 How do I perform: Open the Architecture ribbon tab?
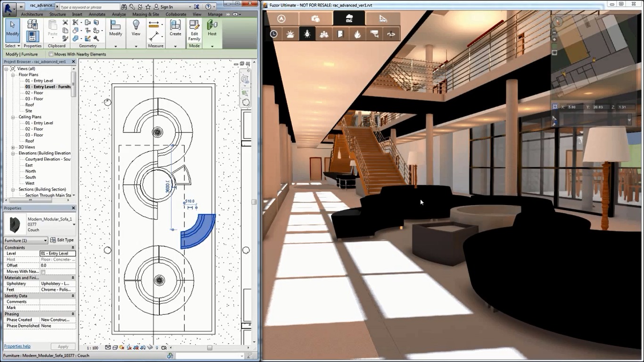point(32,14)
